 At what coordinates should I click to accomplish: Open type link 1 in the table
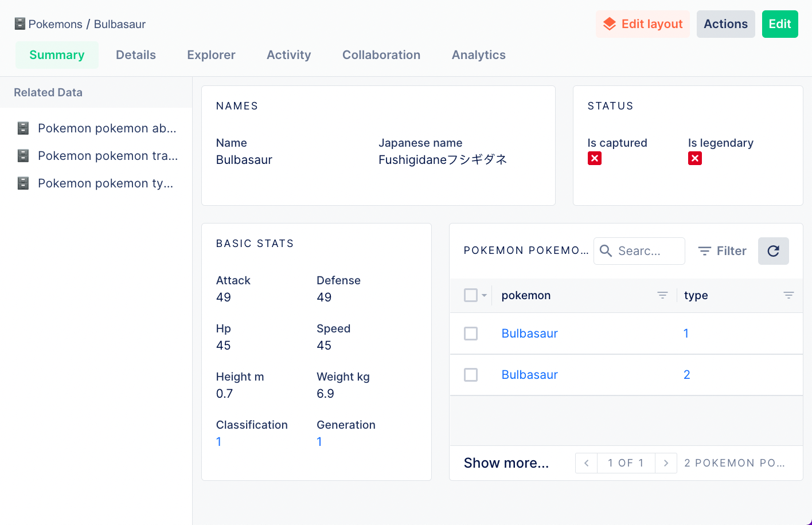coord(686,334)
